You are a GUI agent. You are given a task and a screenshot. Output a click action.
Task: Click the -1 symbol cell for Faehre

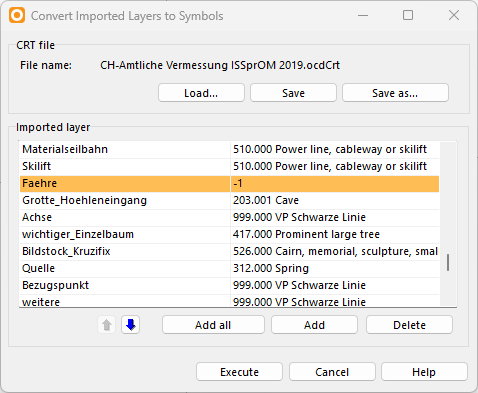[335, 183]
